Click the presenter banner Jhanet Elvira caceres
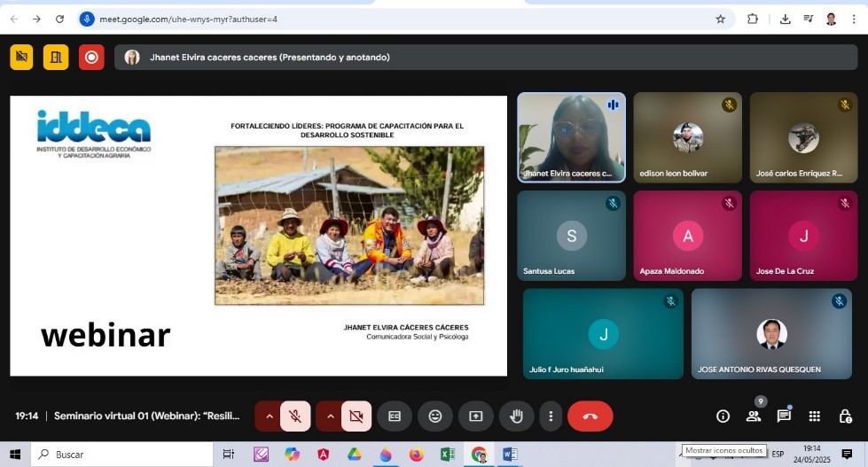Image resolution: width=868 pixels, height=467 pixels. pos(270,58)
